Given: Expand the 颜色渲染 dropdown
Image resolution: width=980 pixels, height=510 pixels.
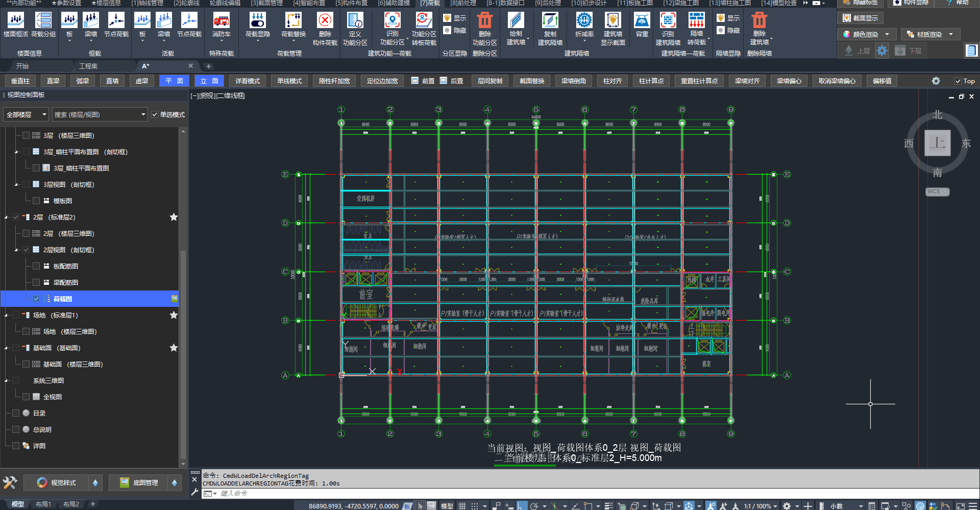Looking at the screenshot, I should (x=887, y=35).
